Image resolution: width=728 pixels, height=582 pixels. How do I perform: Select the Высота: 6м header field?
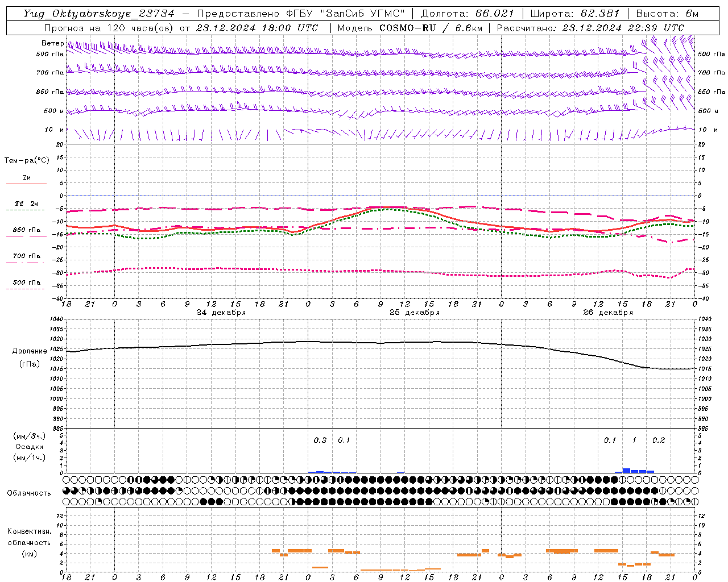coord(667,14)
